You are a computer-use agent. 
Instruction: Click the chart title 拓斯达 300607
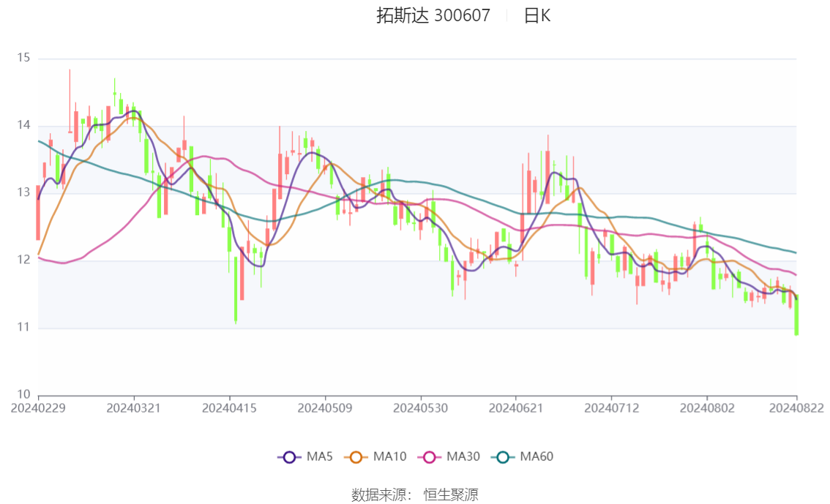pyautogui.click(x=433, y=15)
